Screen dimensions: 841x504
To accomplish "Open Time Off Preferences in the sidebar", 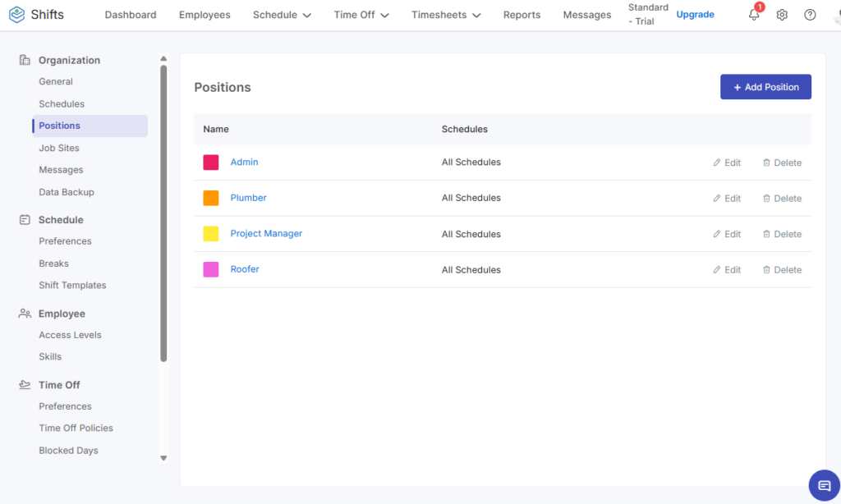I will pyautogui.click(x=65, y=406).
